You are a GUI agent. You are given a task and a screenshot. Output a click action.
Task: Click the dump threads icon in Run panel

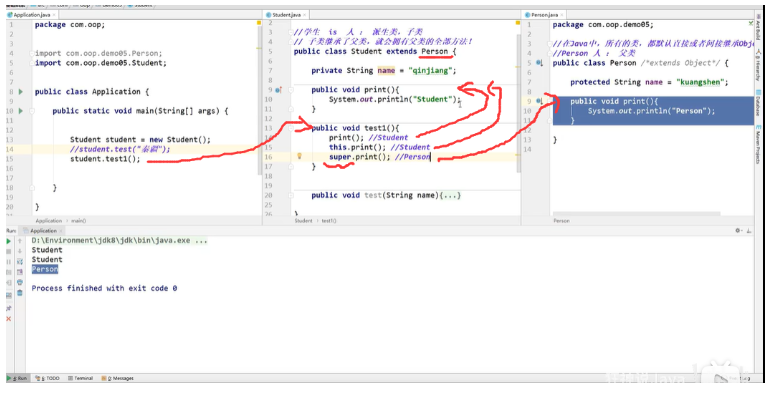[8, 273]
